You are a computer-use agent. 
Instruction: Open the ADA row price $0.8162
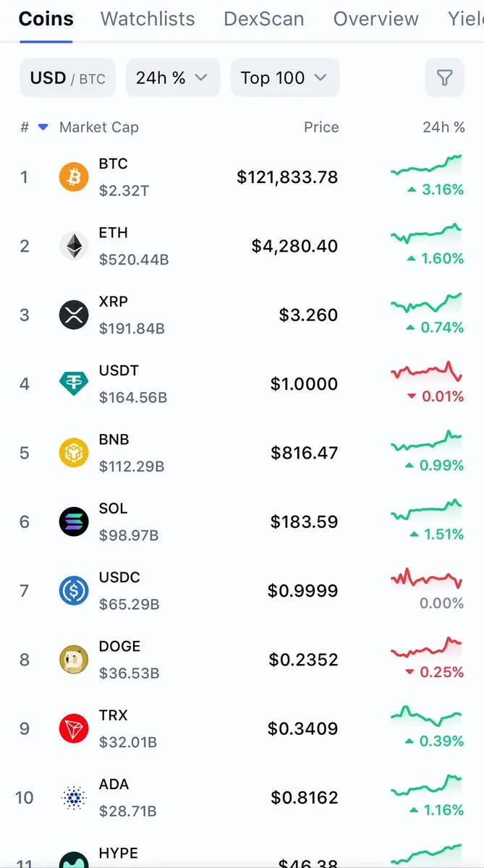coord(305,798)
